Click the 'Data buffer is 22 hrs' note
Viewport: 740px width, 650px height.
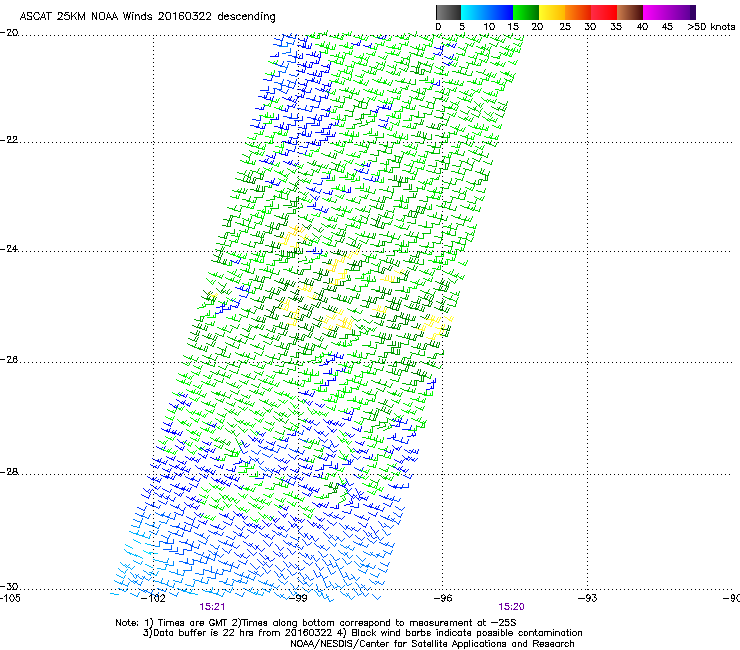(362, 633)
